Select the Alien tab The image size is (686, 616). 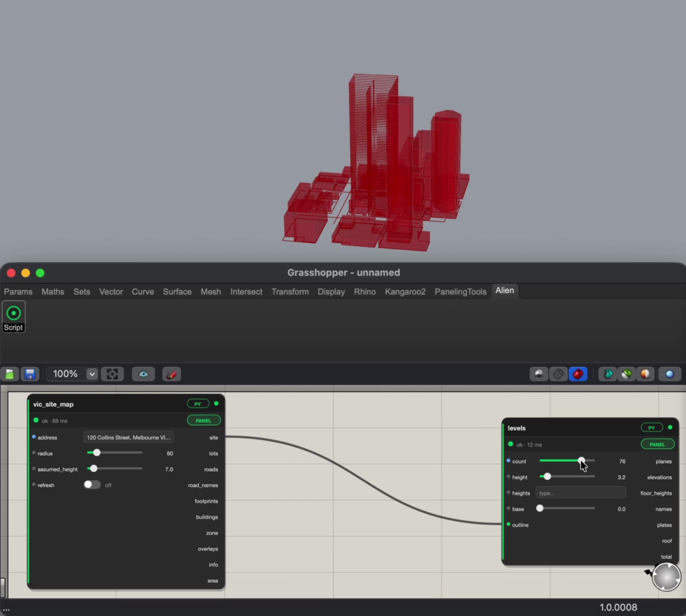[x=504, y=290]
